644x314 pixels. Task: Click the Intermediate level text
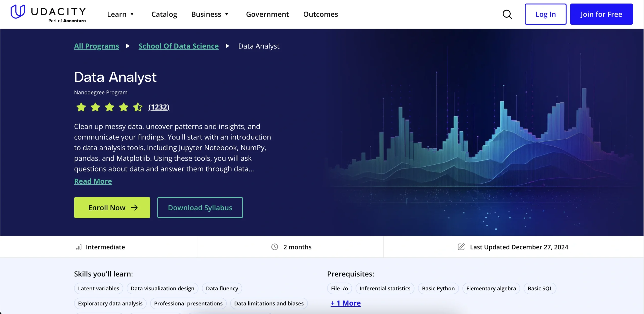(x=105, y=247)
